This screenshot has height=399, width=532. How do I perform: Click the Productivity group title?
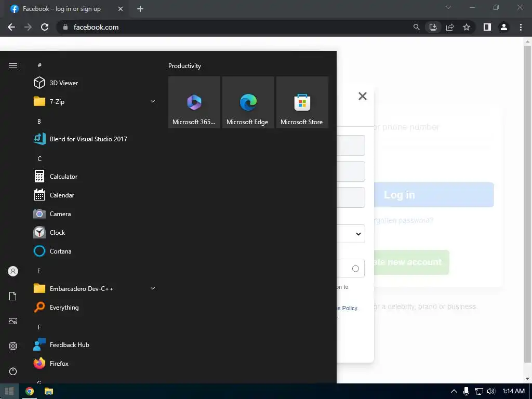[184, 66]
